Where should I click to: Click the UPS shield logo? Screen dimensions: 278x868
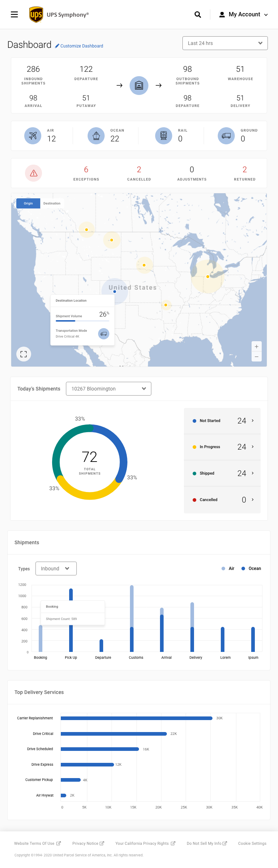coord(36,15)
